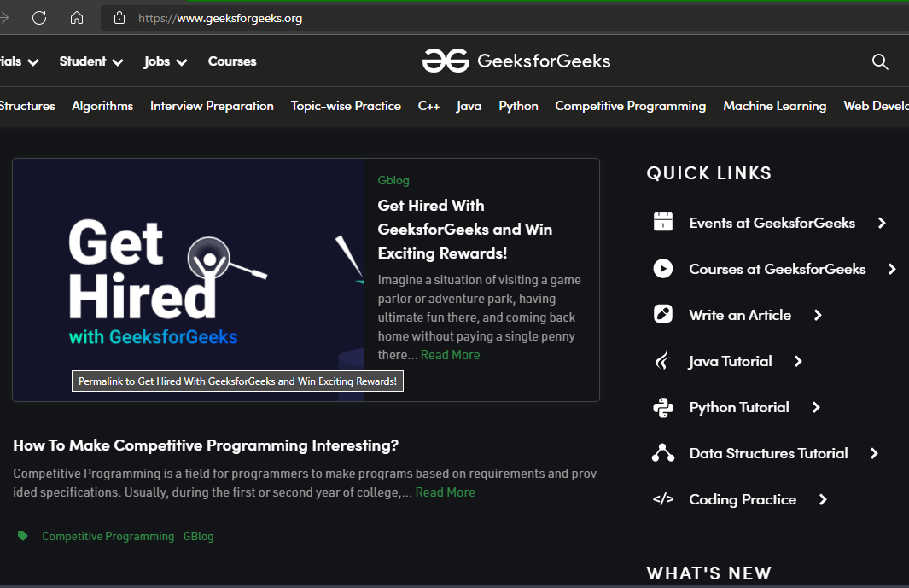Open Data Structures Tutorial quick link
The image size is (909, 588).
pos(768,453)
